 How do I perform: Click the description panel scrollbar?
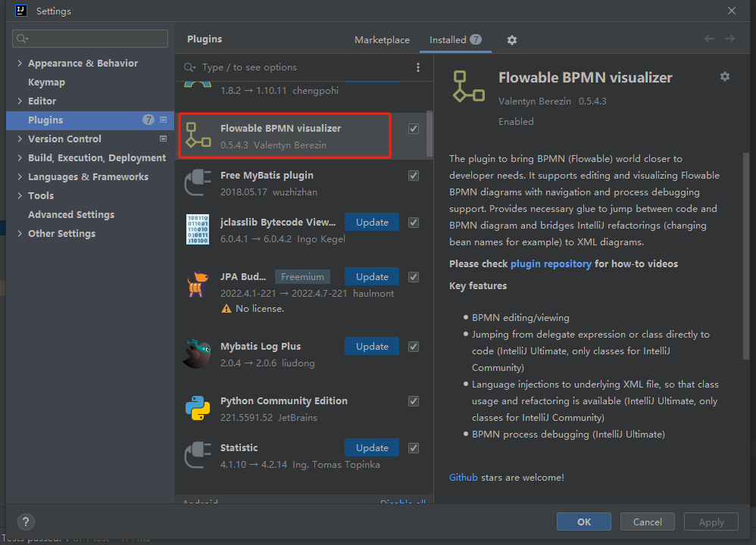tap(746, 256)
